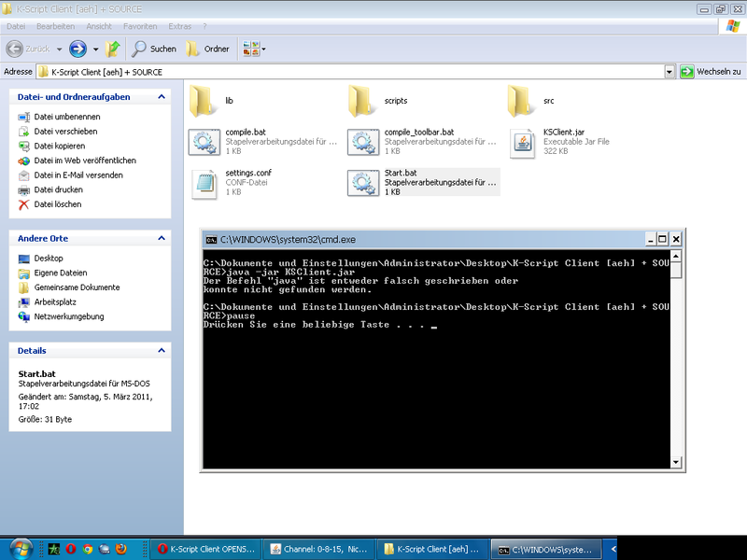
Task: Click Datei kopieren link
Action: tap(60, 147)
